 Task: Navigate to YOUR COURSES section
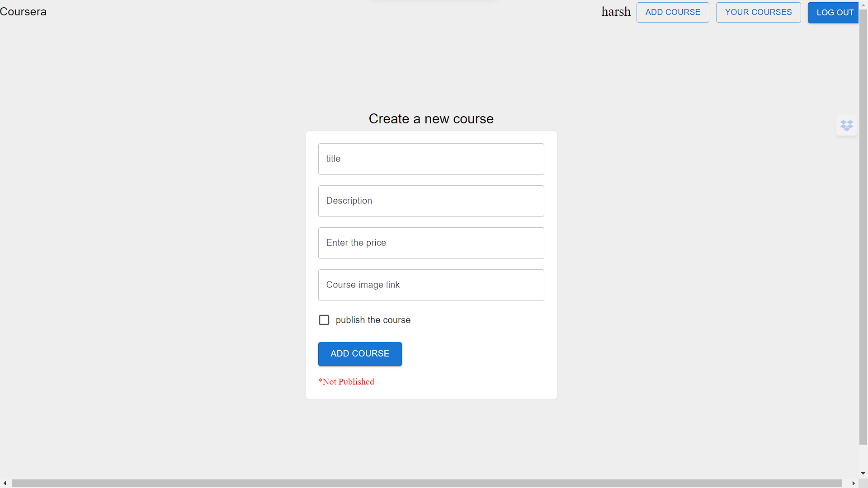pos(758,12)
